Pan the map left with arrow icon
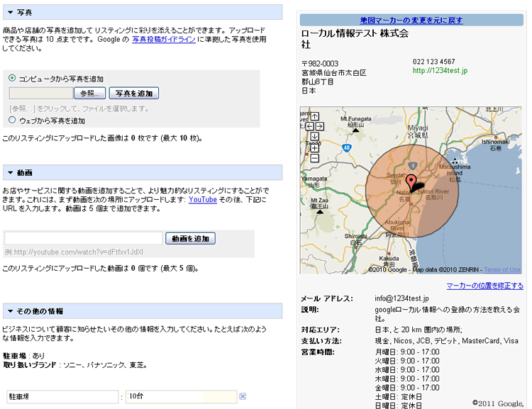 coord(309,126)
